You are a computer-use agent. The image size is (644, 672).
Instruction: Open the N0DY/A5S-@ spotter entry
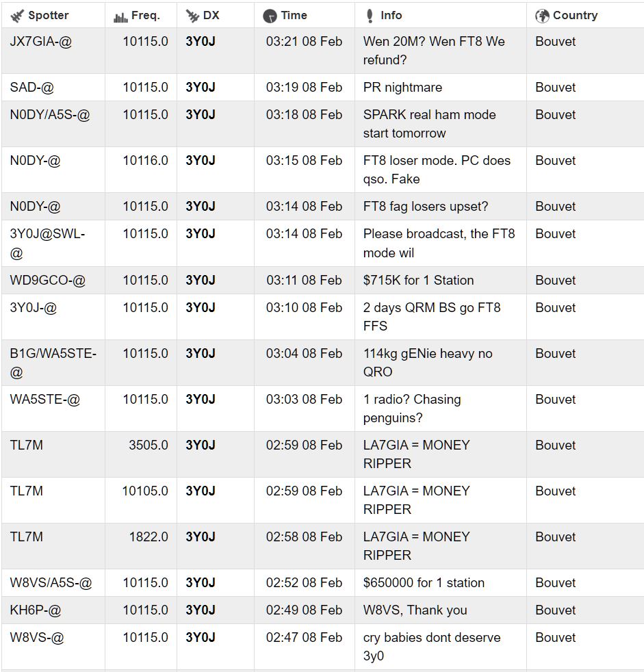tap(50, 115)
